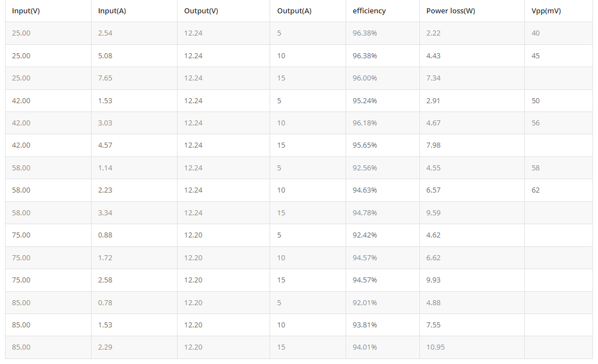
Task: Click the Vpp value 40 cell
Action: pos(535,33)
